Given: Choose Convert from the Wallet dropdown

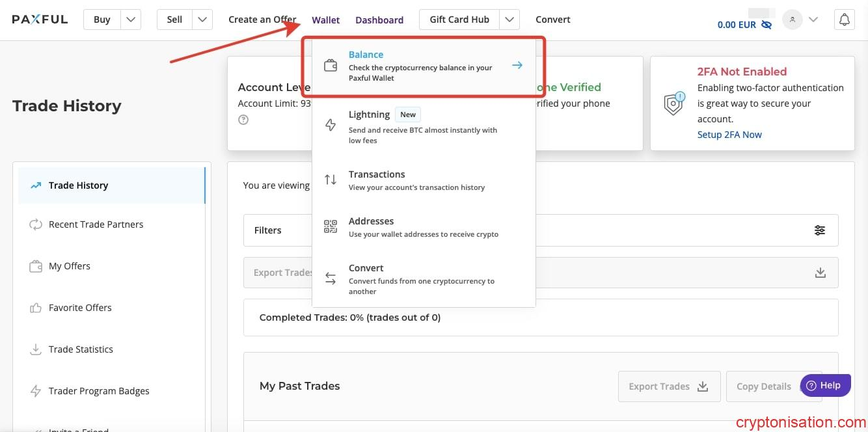Looking at the screenshot, I should (366, 268).
